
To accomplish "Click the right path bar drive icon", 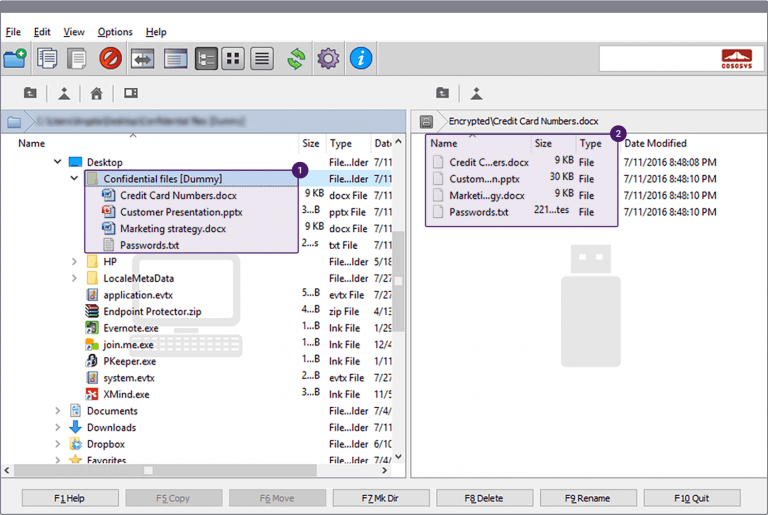I will (426, 122).
